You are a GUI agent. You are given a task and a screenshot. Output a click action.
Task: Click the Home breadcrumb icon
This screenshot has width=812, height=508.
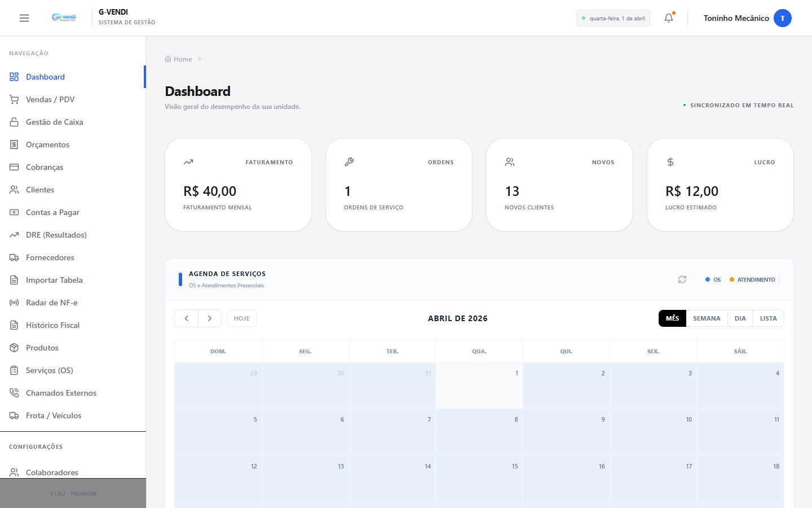(x=168, y=59)
